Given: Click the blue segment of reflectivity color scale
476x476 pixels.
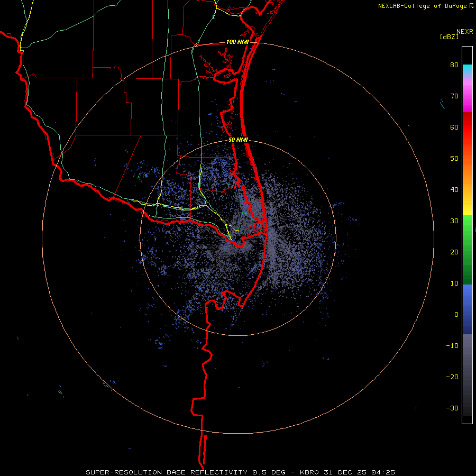Looking at the screenshot, I should pyautogui.click(x=467, y=309).
